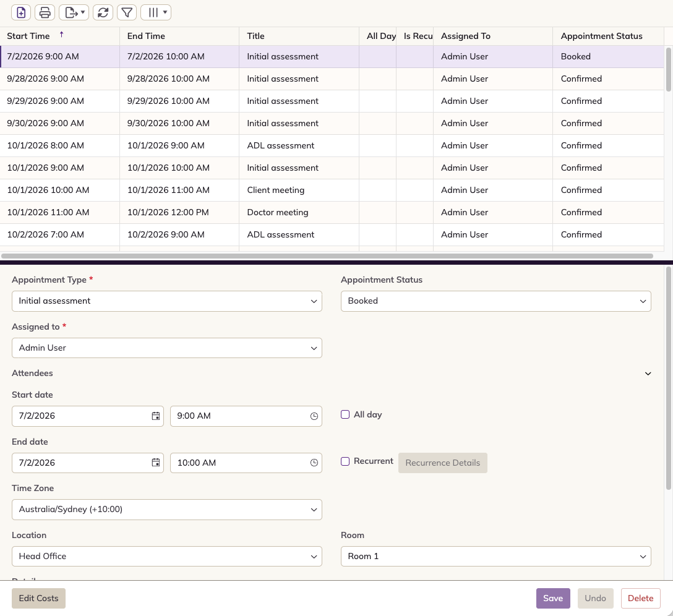Tick the All day checkbox
Image resolution: width=673 pixels, height=616 pixels.
345,414
